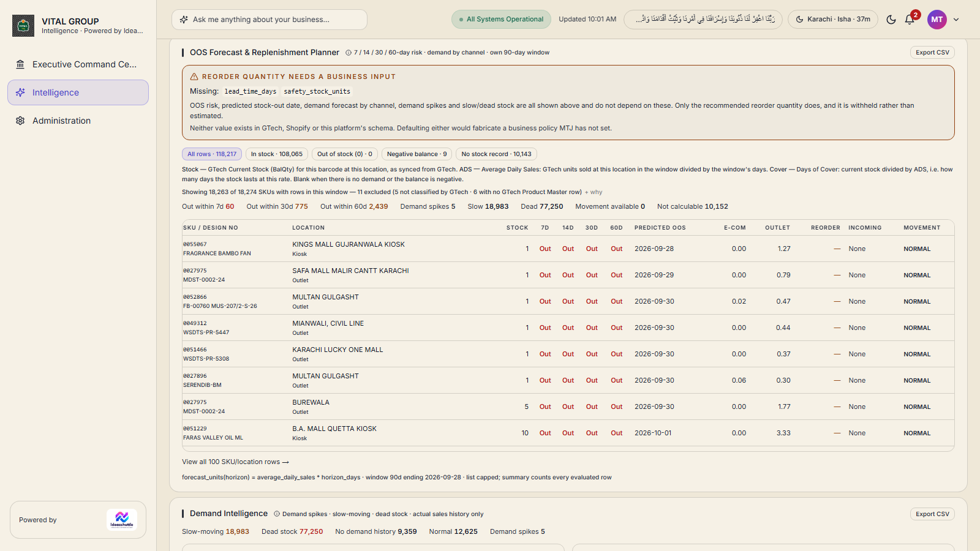
Task: Click the Dead 77,250 summary count
Action: (x=542, y=207)
